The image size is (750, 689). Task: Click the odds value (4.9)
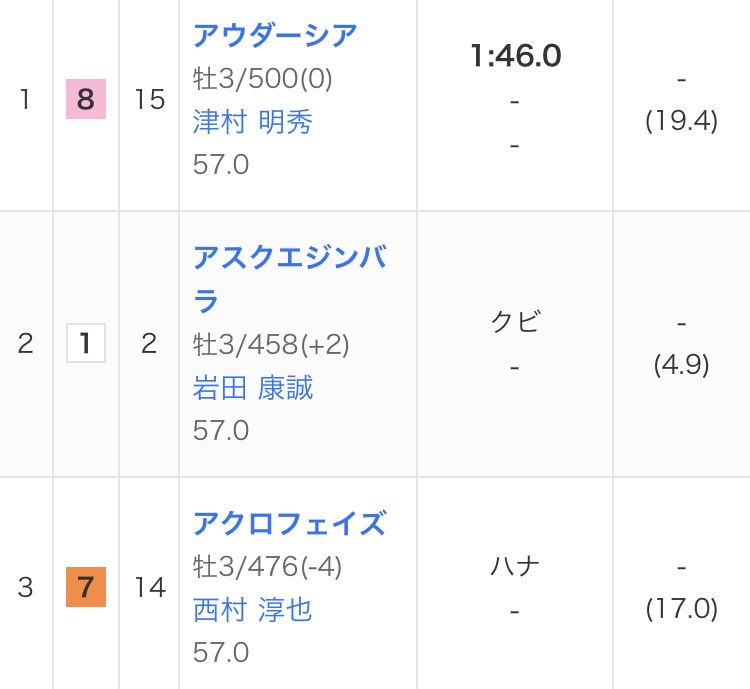682,365
